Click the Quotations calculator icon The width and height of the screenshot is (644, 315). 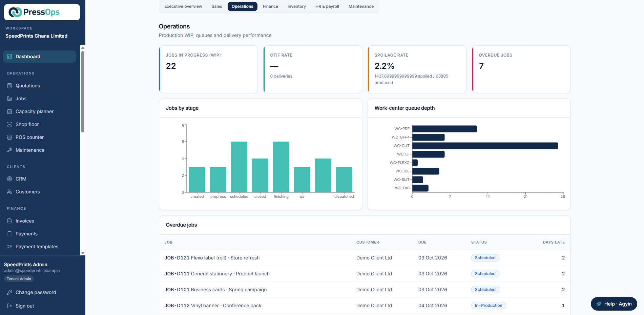coord(9,86)
